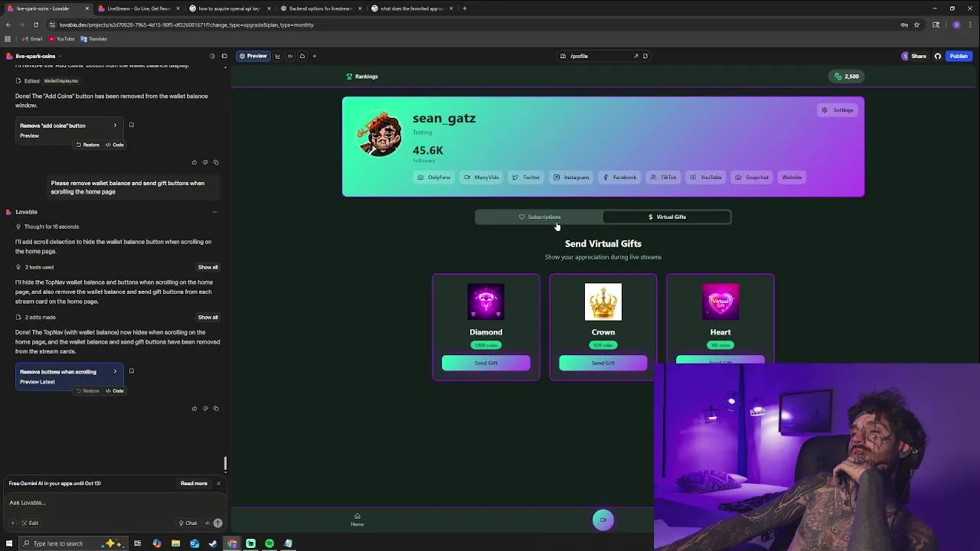Open the Rankings link
Image resolution: width=980 pixels, height=551 pixels.
[x=362, y=77]
